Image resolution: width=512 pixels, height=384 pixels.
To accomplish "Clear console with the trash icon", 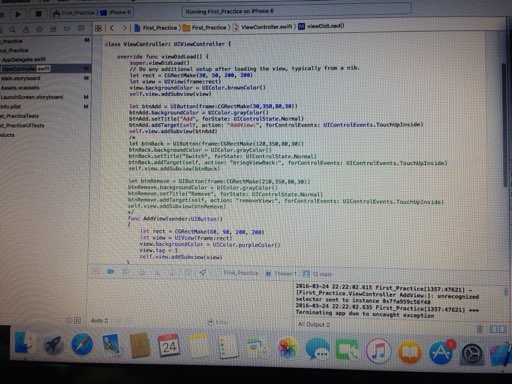I will pos(480,329).
